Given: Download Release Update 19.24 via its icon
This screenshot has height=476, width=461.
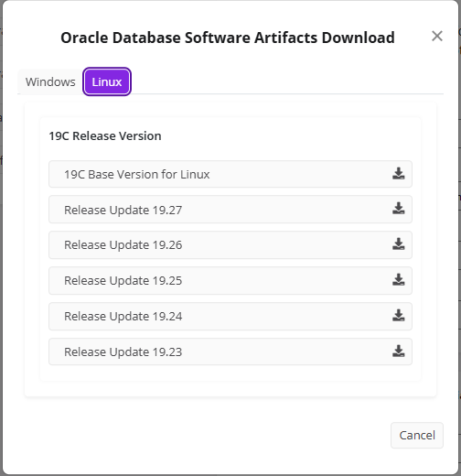Looking at the screenshot, I should [x=398, y=316].
